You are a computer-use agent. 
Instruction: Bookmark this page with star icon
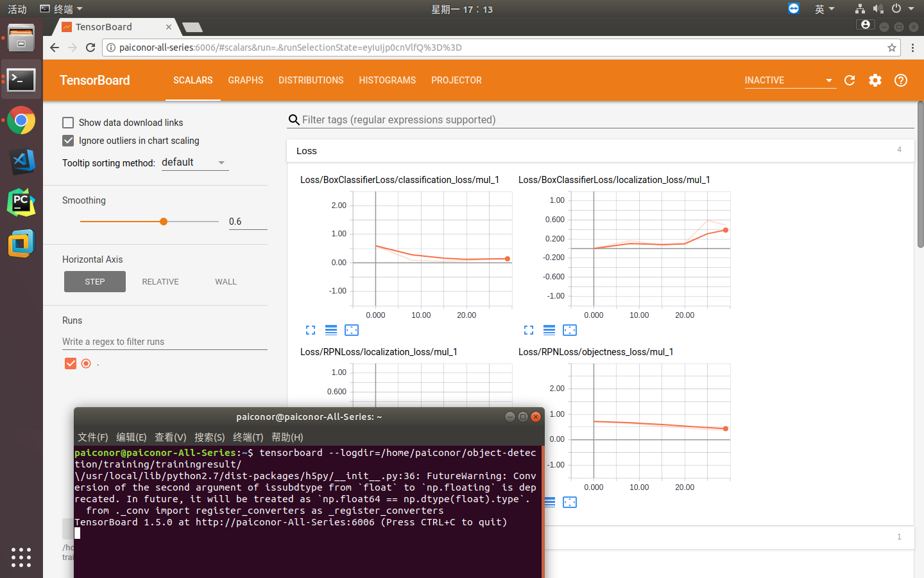892,48
